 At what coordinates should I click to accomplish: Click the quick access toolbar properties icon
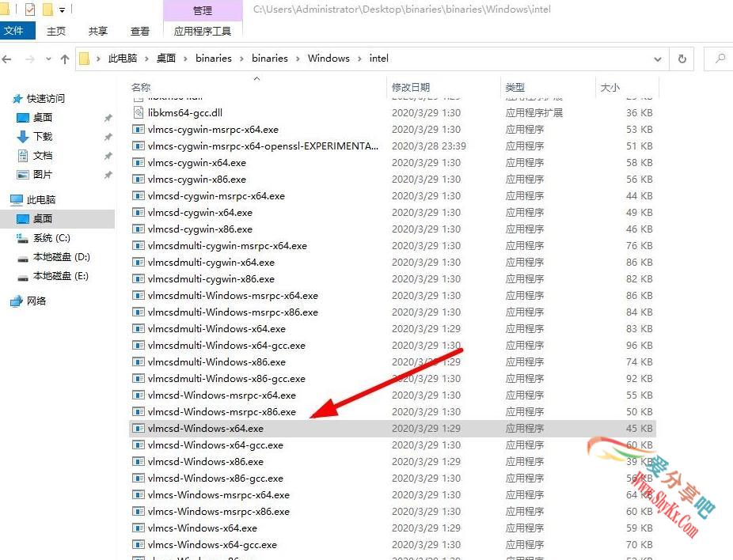[30, 9]
